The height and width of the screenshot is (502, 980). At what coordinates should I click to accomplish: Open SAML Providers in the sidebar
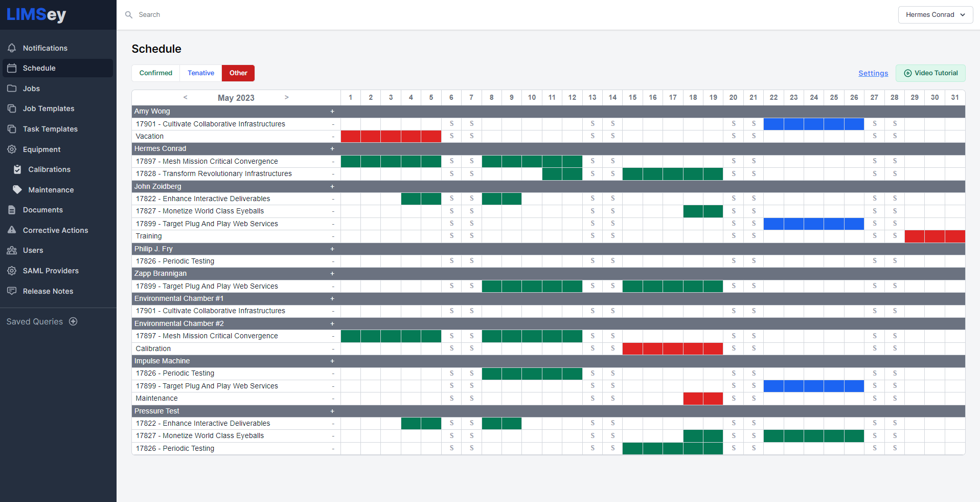51,271
